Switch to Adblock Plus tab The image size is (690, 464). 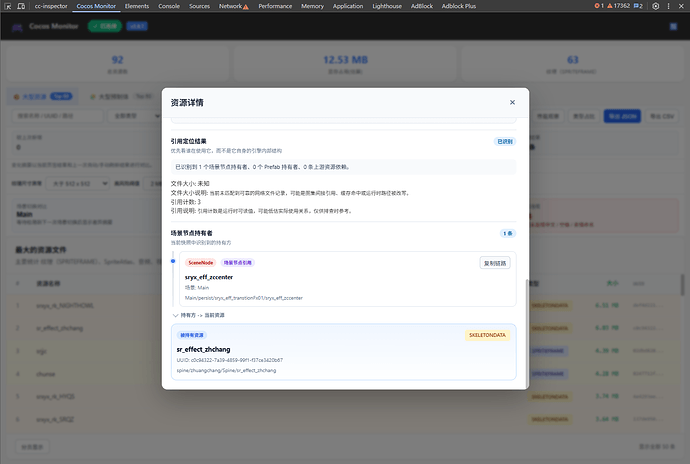(x=459, y=6)
